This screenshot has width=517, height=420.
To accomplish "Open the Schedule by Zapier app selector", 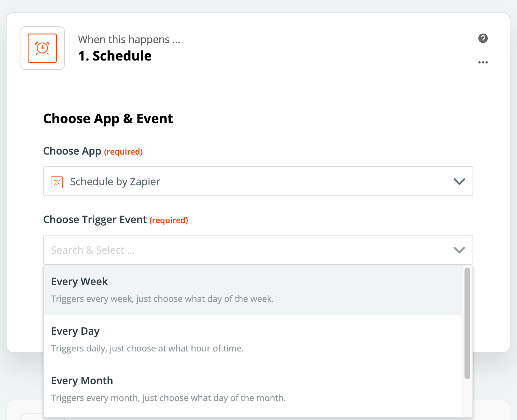I will tap(258, 181).
